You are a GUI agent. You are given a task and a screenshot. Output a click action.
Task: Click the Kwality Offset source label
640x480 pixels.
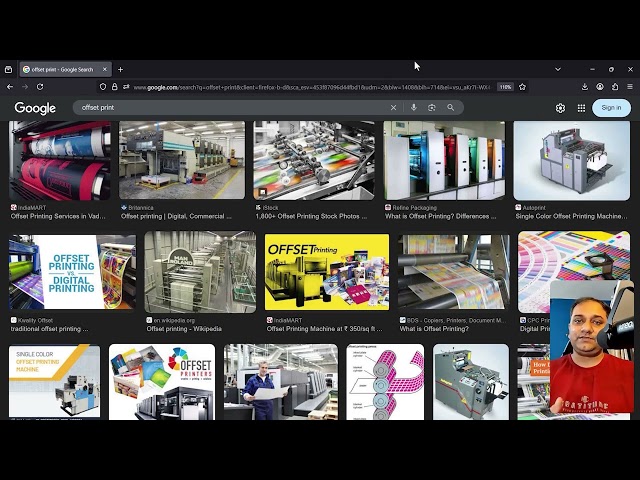click(x=32, y=320)
